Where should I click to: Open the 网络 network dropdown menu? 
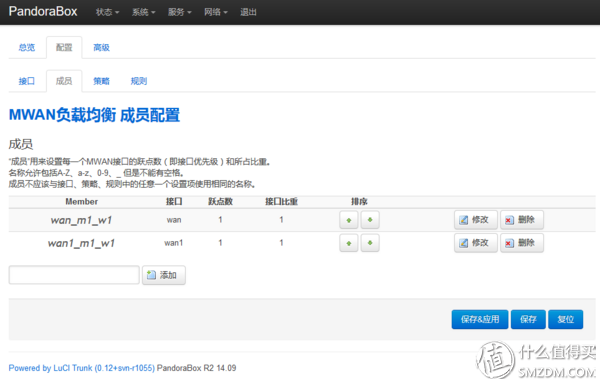point(215,12)
